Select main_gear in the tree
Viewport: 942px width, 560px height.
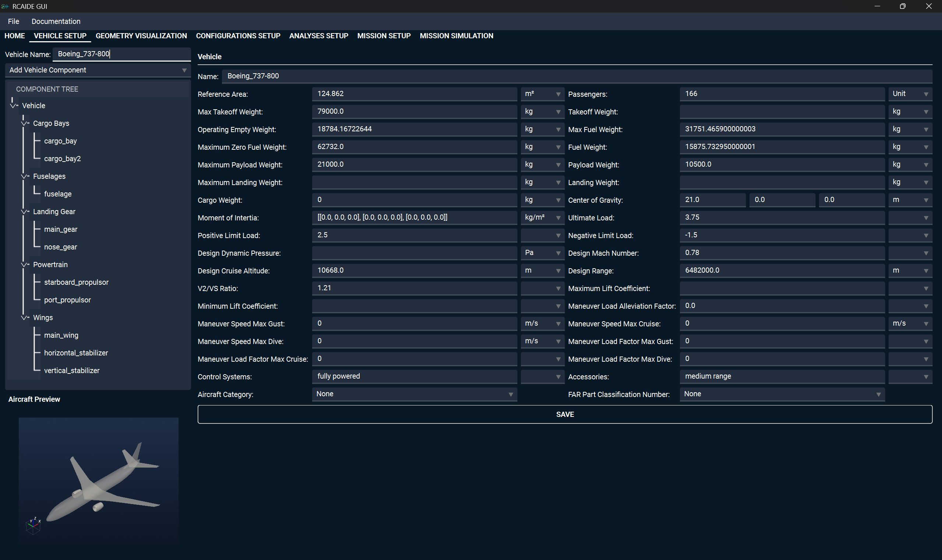click(61, 230)
